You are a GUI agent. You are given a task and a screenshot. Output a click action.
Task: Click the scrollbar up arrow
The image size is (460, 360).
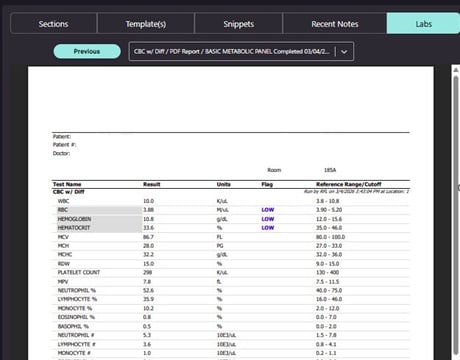[456, 70]
